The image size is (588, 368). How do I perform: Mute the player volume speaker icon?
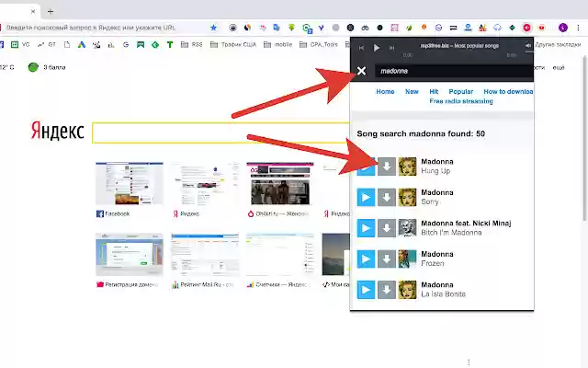528,46
